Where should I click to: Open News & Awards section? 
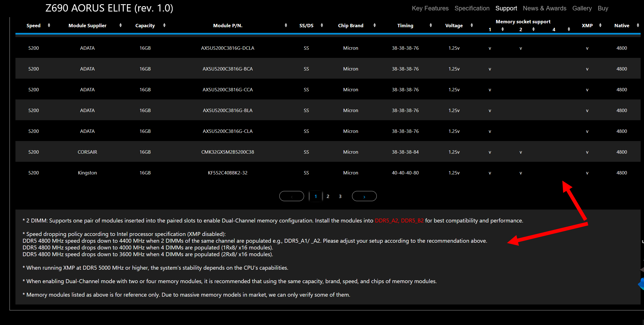click(x=544, y=8)
